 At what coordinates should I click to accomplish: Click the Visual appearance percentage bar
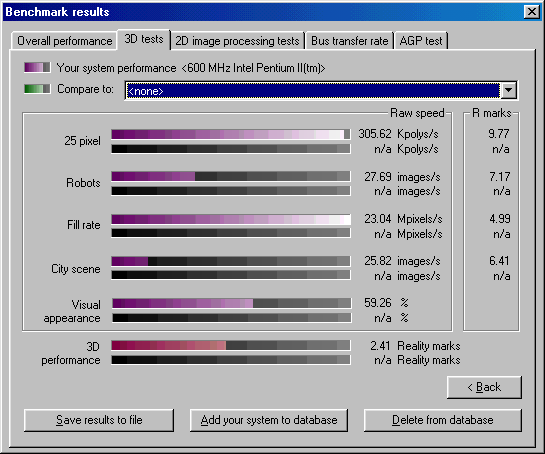[x=231, y=303]
